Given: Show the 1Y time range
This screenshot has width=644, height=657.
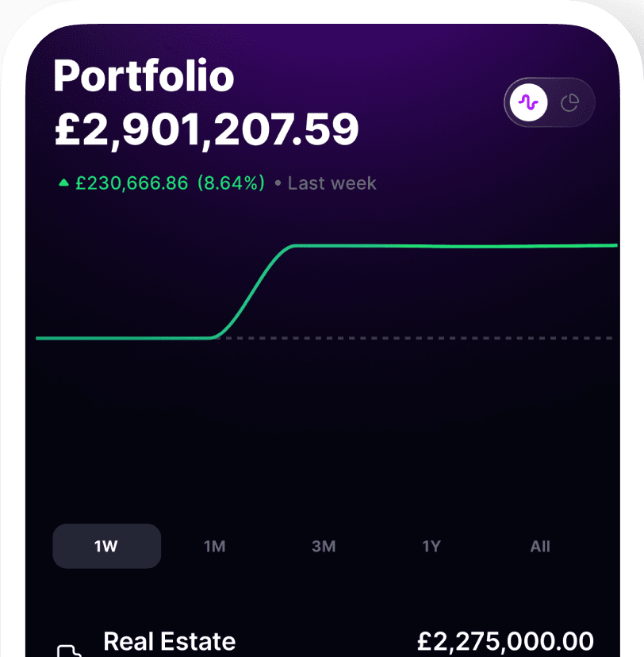Looking at the screenshot, I should click(431, 546).
